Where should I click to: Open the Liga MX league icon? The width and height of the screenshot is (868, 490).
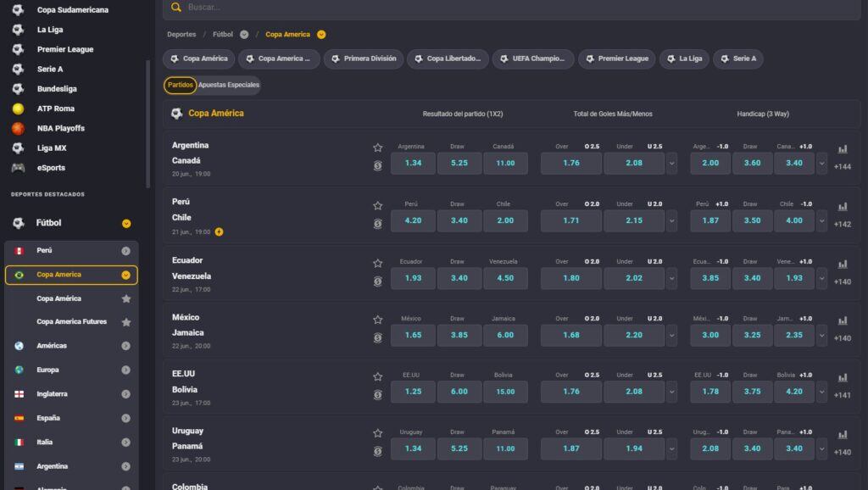click(19, 147)
